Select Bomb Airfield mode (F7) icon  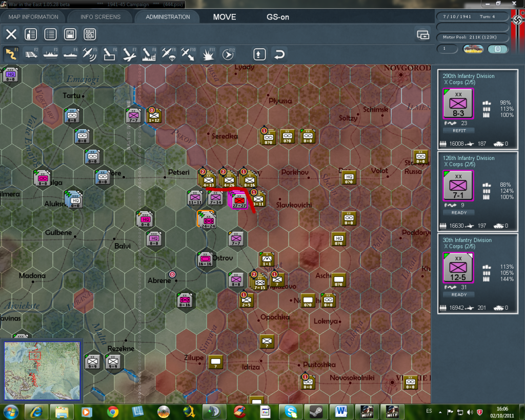pos(129,54)
